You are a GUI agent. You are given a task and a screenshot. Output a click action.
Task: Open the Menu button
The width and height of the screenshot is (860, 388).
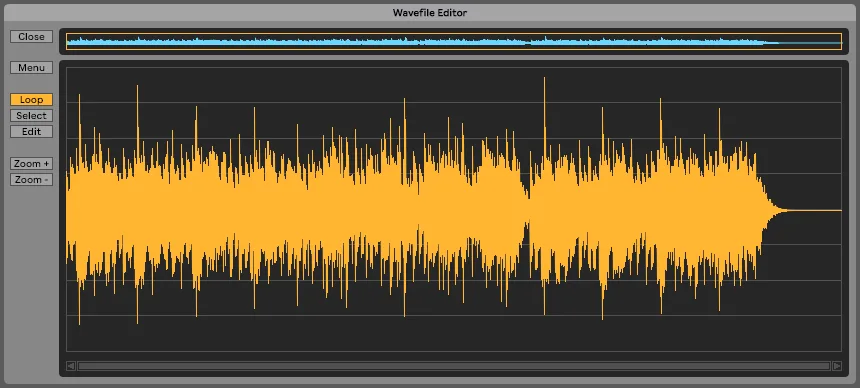pyautogui.click(x=31, y=68)
